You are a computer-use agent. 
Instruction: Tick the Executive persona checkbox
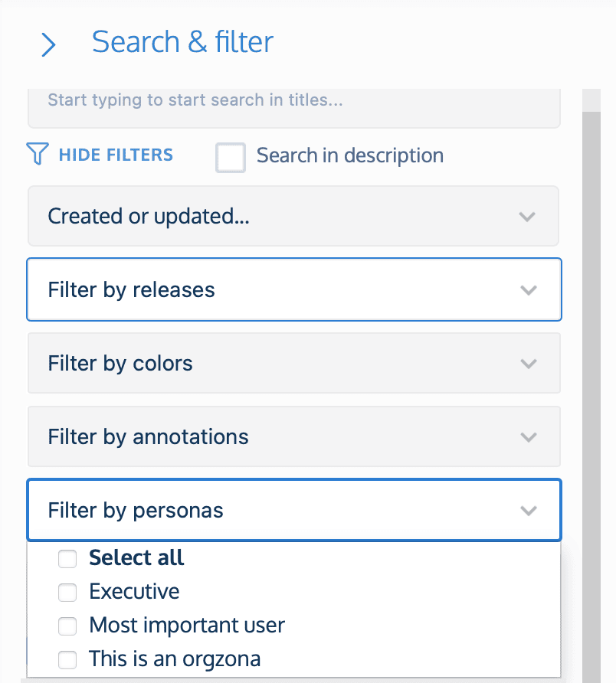pyautogui.click(x=68, y=592)
